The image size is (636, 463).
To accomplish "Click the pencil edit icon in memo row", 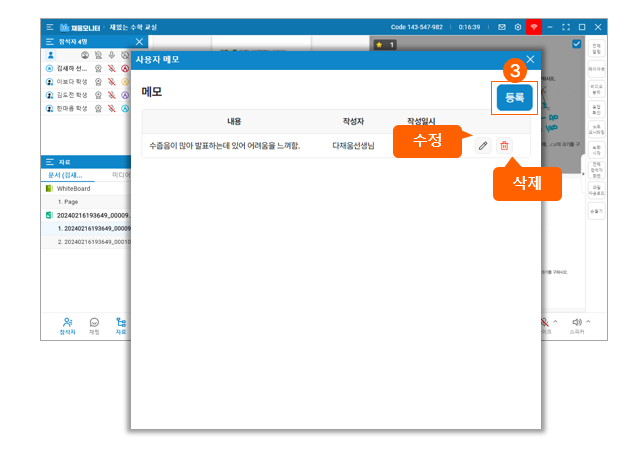I will coord(483,146).
